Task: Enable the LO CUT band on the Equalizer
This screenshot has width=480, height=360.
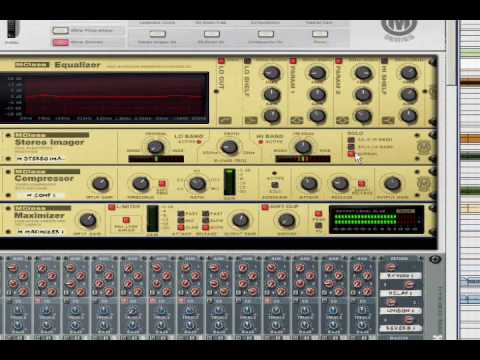Action: tap(221, 61)
